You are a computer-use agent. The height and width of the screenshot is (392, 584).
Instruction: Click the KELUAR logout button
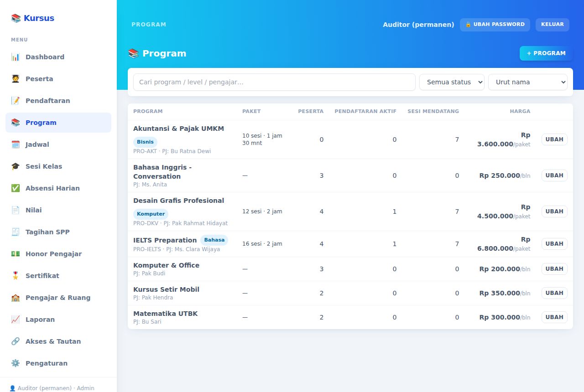(553, 25)
